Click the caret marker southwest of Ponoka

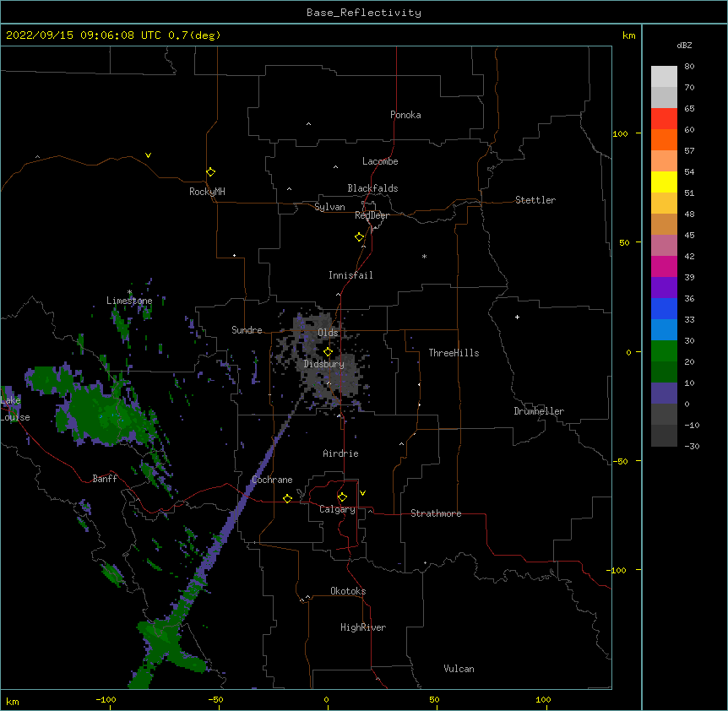pos(309,124)
